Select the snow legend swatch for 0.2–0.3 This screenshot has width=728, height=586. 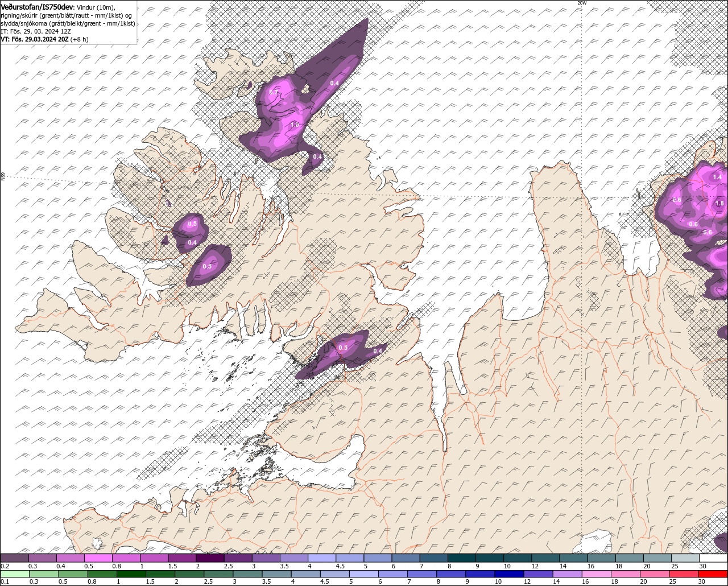coord(14,558)
